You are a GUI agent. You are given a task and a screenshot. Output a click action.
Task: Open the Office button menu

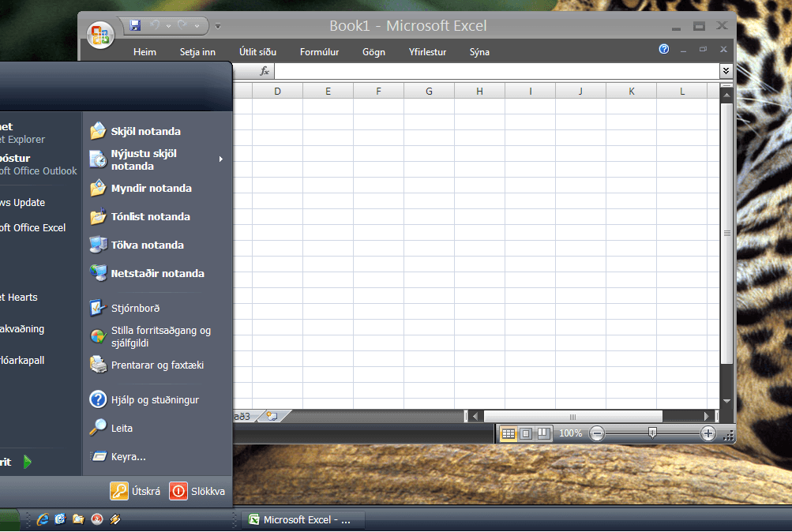(101, 33)
